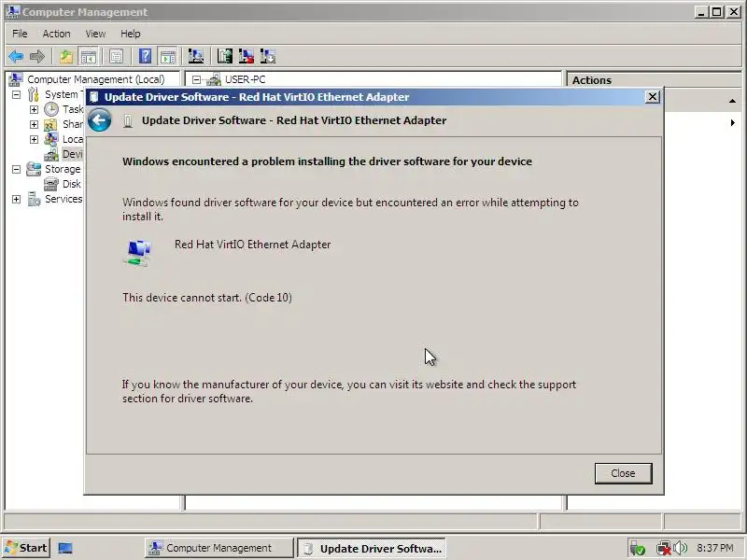Click the USER-PC computer icon
The width and height of the screenshot is (747, 560).
pyautogui.click(x=214, y=79)
